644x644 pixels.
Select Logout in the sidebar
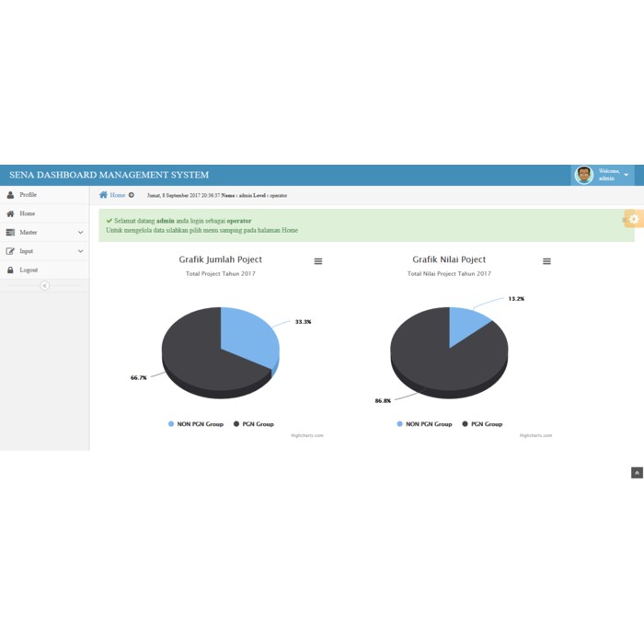[x=44, y=270]
